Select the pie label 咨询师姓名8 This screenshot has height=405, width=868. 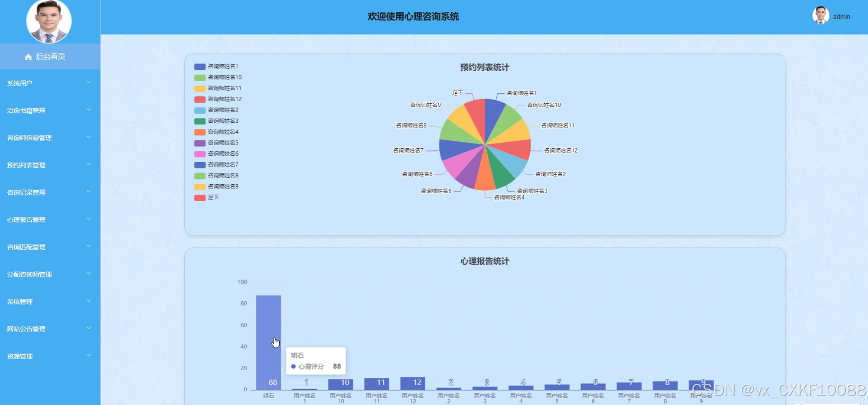(x=411, y=125)
